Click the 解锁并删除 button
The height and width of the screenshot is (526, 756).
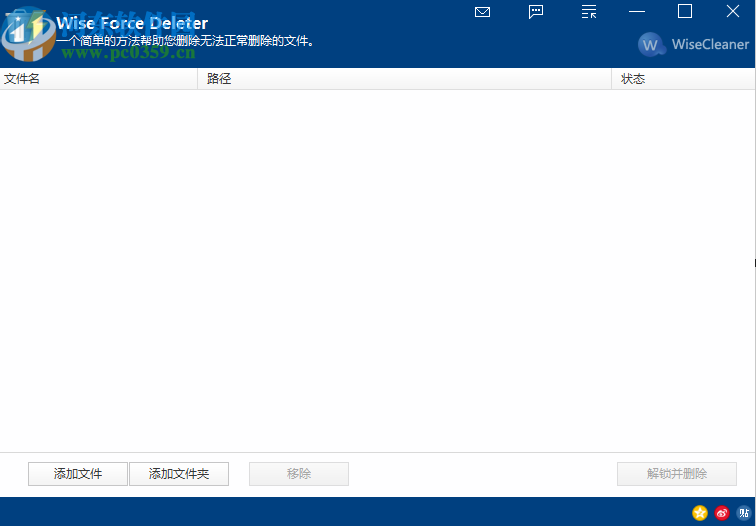pyautogui.click(x=677, y=474)
